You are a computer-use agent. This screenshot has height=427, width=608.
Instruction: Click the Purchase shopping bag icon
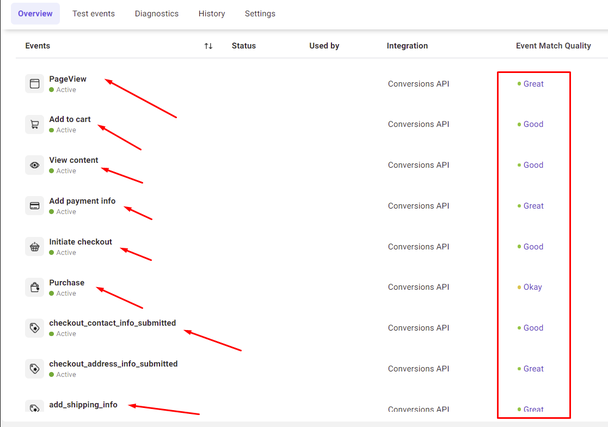(x=35, y=287)
